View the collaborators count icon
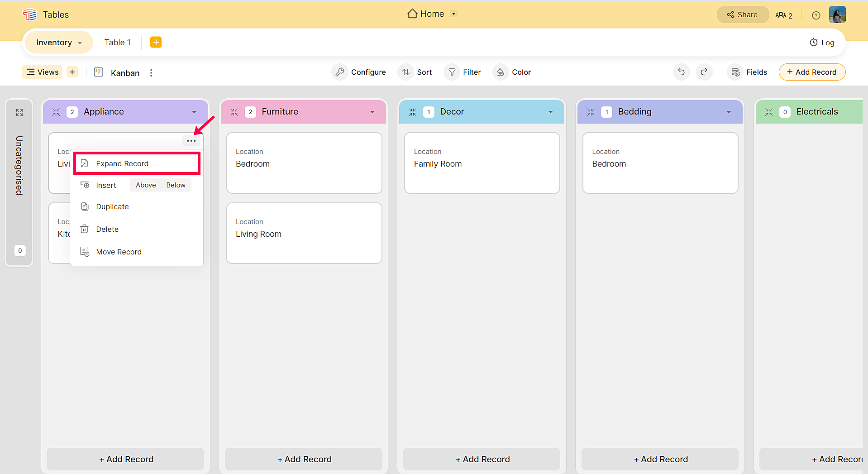Screen dimensions: 868x474 (784, 15)
